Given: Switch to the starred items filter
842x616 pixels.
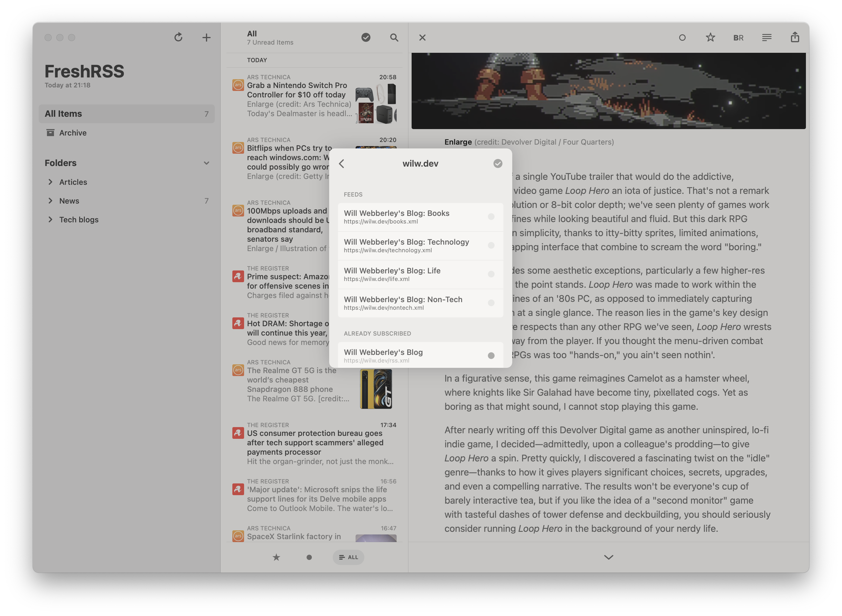Looking at the screenshot, I should click(x=276, y=557).
